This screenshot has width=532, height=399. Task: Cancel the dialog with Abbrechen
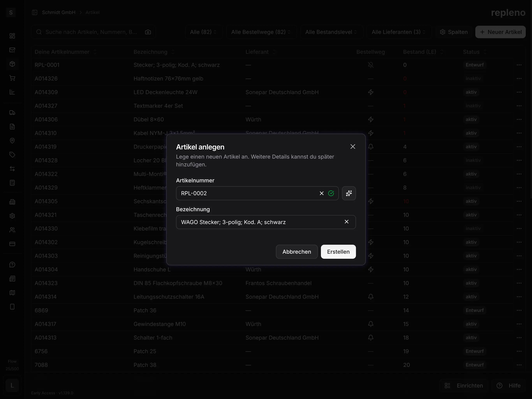[297, 252]
